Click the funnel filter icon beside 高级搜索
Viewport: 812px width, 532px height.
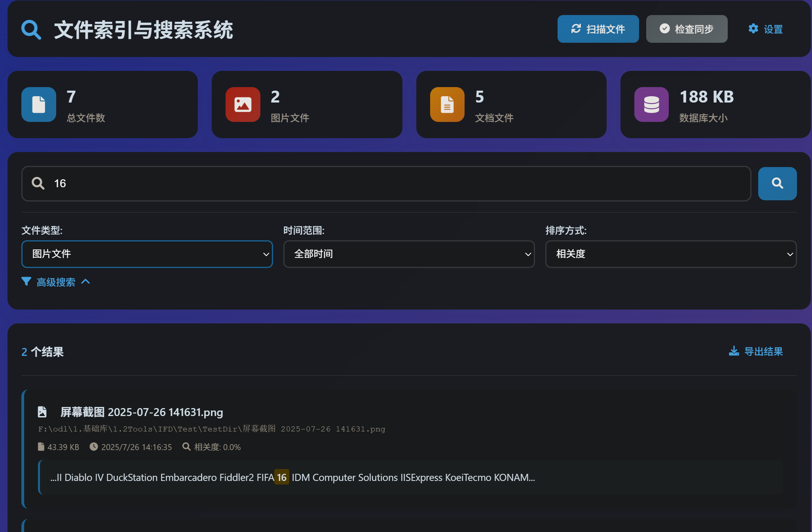pyautogui.click(x=26, y=281)
